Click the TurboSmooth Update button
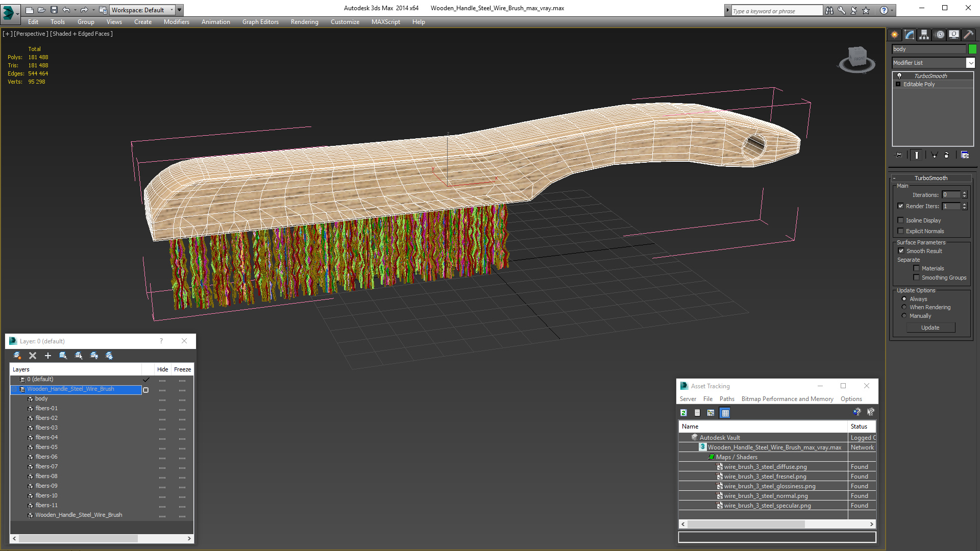 click(x=930, y=328)
